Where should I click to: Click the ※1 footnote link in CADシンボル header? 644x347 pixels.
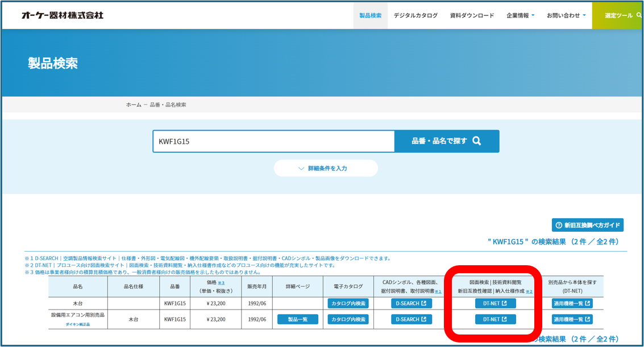tap(438, 291)
